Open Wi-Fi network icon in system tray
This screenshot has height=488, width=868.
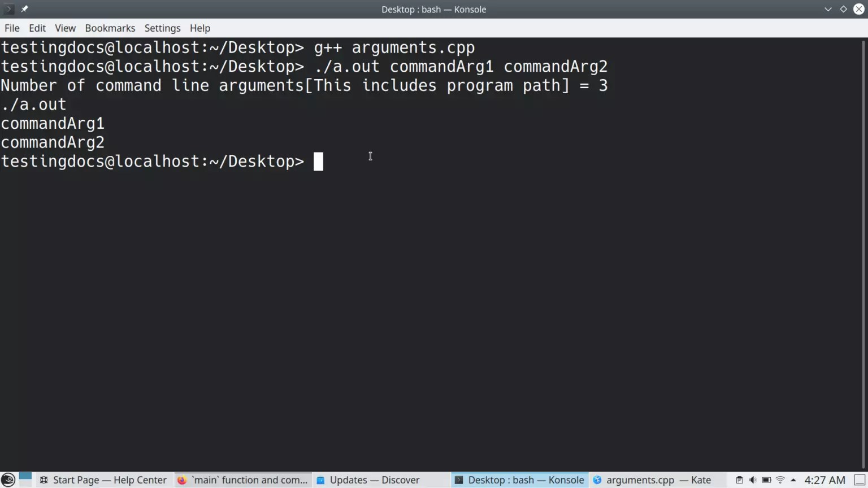779,480
